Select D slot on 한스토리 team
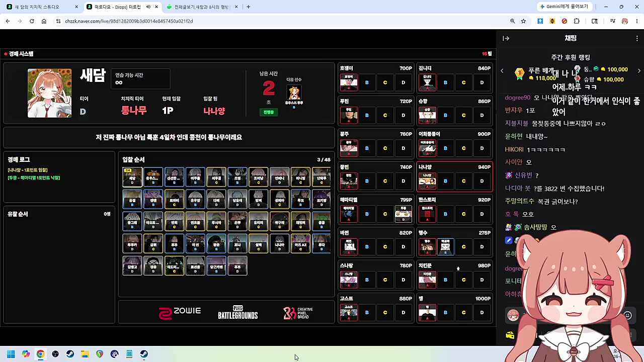Image resolution: width=644 pixels, height=362 pixels. 481,214
